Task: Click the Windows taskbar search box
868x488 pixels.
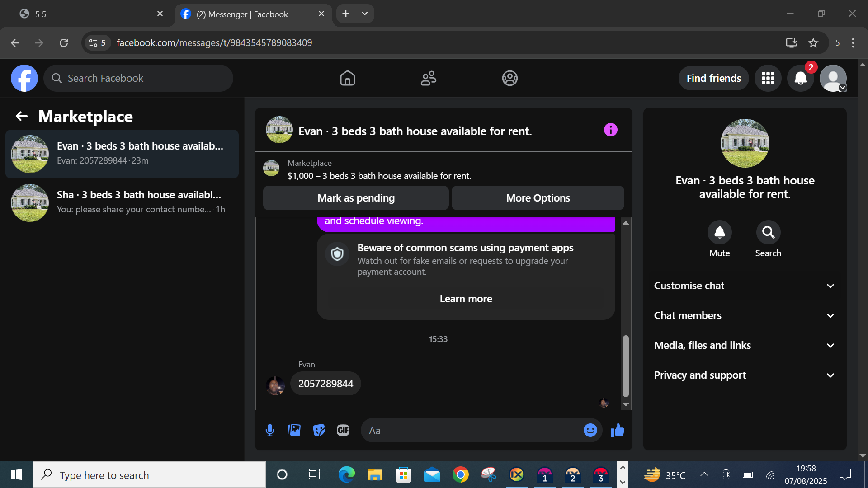Action: pyautogui.click(x=149, y=475)
